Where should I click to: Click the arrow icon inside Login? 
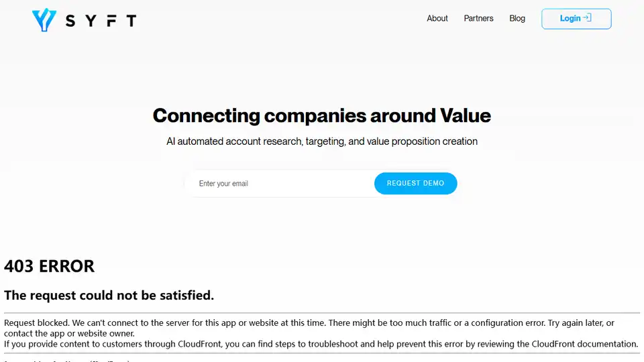(x=587, y=18)
